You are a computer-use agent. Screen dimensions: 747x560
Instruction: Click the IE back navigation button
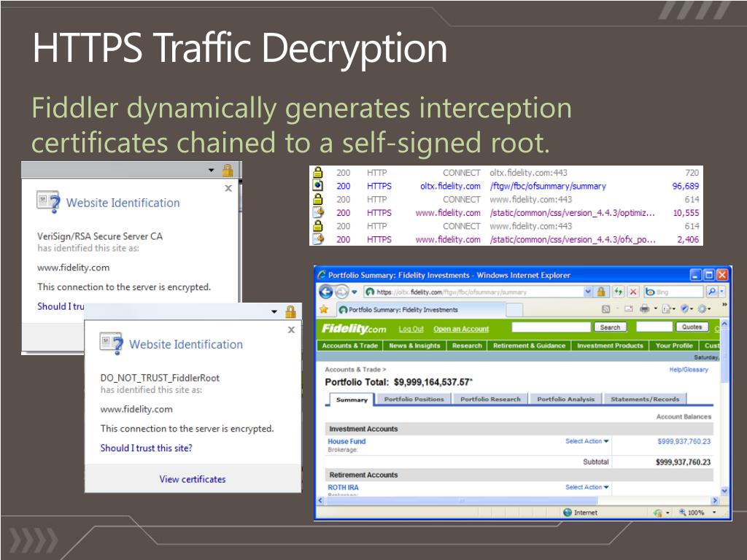(325, 292)
